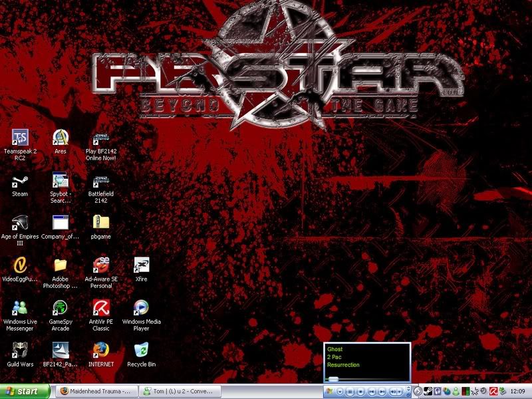Image resolution: width=532 pixels, height=399 pixels.
Task: Select the INTERNET Firefox shortcut
Action: pos(101,355)
